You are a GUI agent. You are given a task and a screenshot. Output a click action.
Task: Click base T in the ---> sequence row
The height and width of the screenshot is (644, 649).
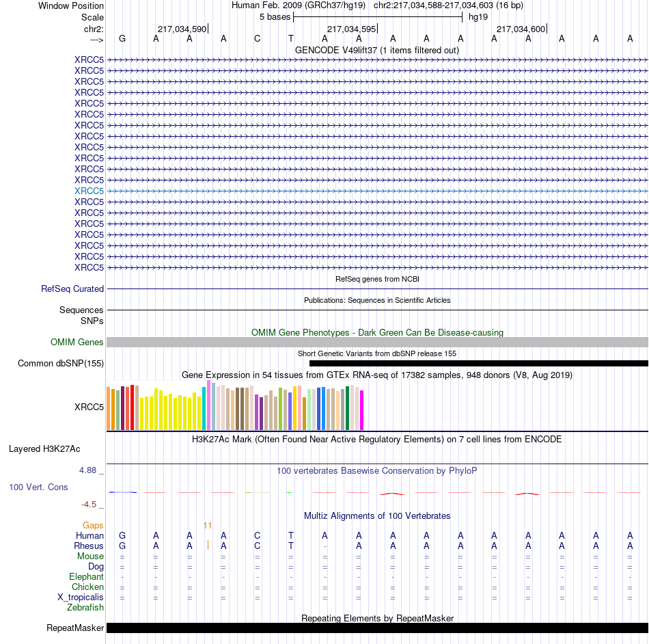[x=291, y=38]
